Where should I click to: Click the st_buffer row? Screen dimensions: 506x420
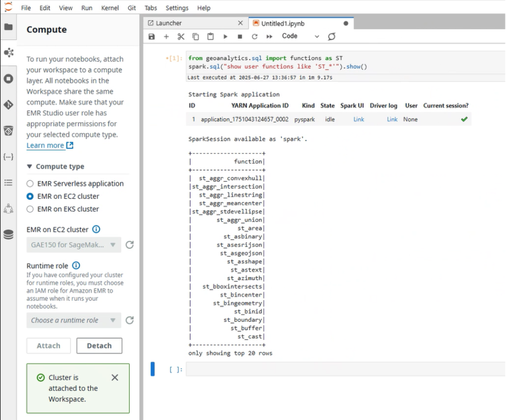227,328
